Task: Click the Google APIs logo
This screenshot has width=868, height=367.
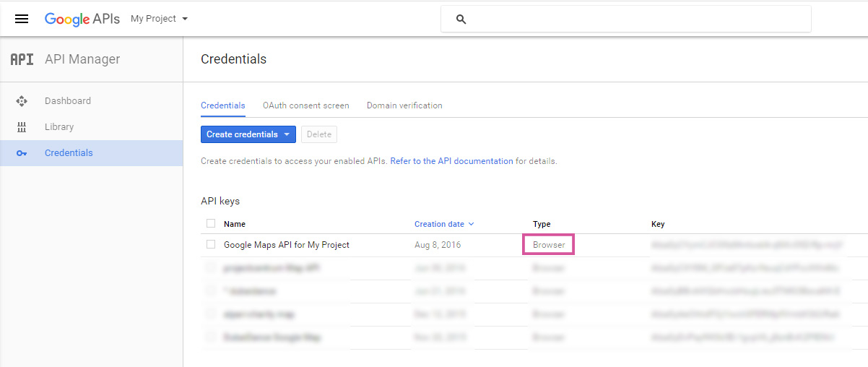Action: click(82, 19)
